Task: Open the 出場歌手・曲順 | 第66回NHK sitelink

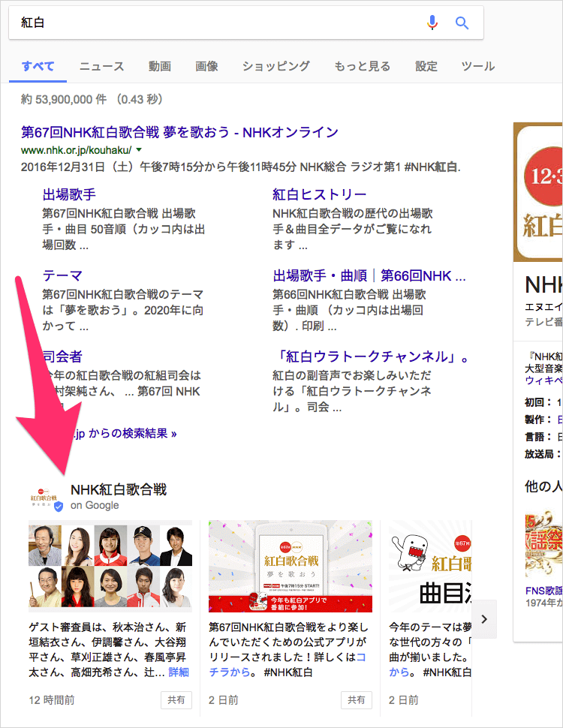Action: coord(369,275)
